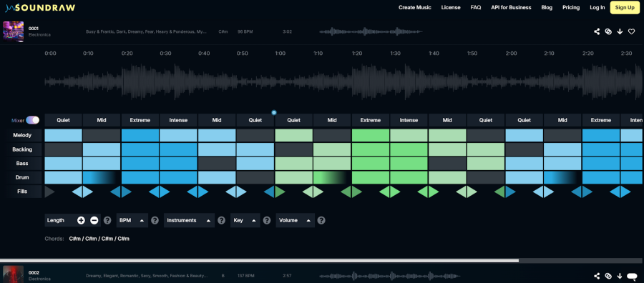Enable the dark Bass block at 1:40
Viewport: 644px width, 283px height.
447,163
